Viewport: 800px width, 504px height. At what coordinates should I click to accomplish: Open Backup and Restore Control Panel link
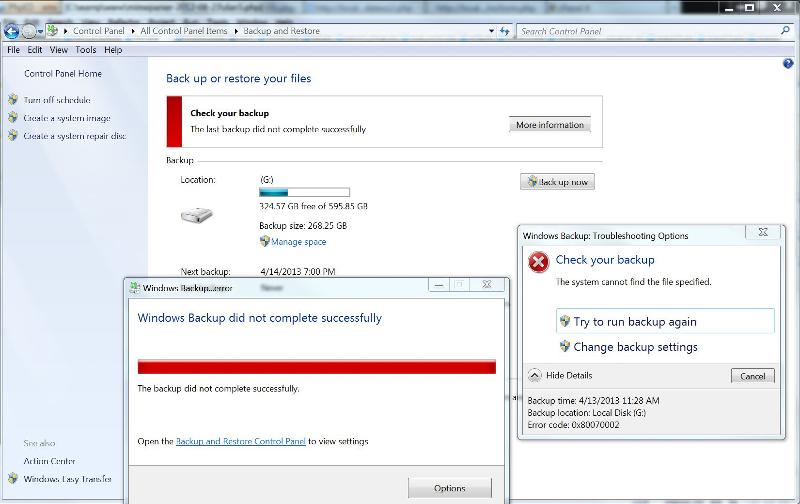coord(241,441)
